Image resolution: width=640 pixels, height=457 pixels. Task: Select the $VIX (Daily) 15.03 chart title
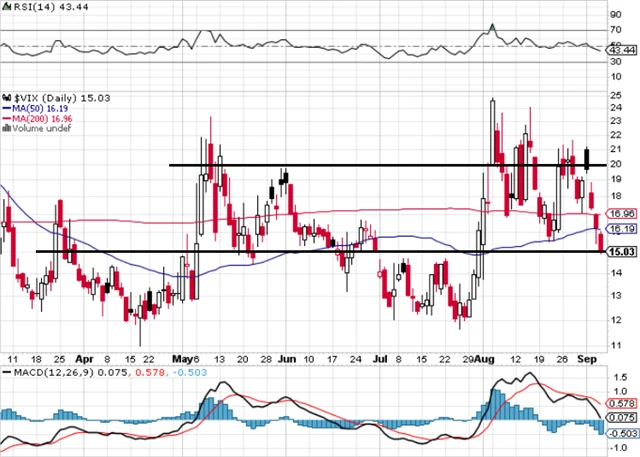pos(60,97)
